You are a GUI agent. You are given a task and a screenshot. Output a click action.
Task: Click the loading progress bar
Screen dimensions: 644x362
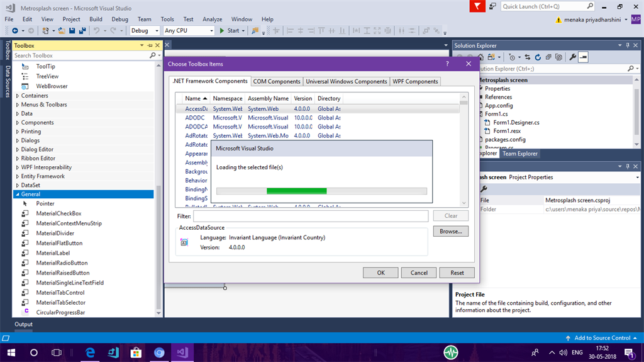321,191
